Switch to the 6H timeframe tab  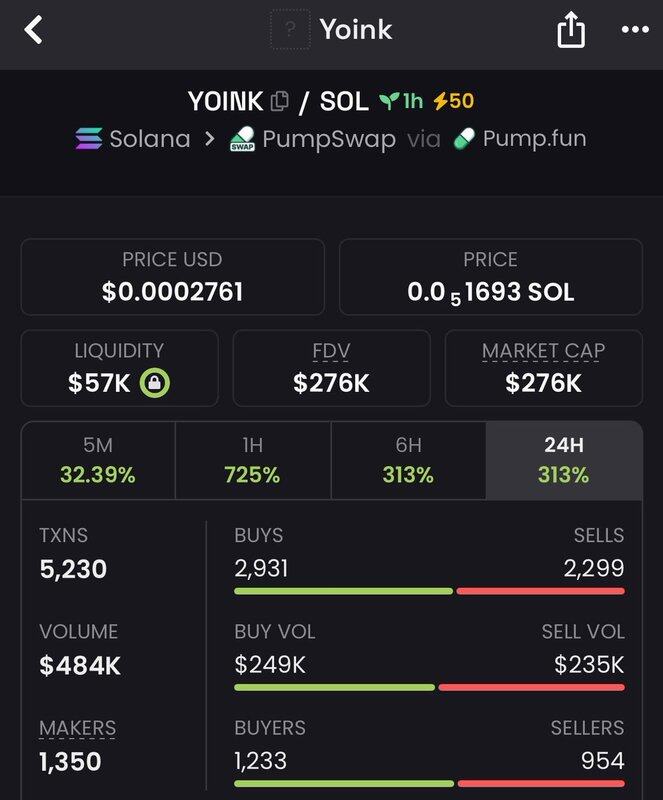[x=408, y=460]
